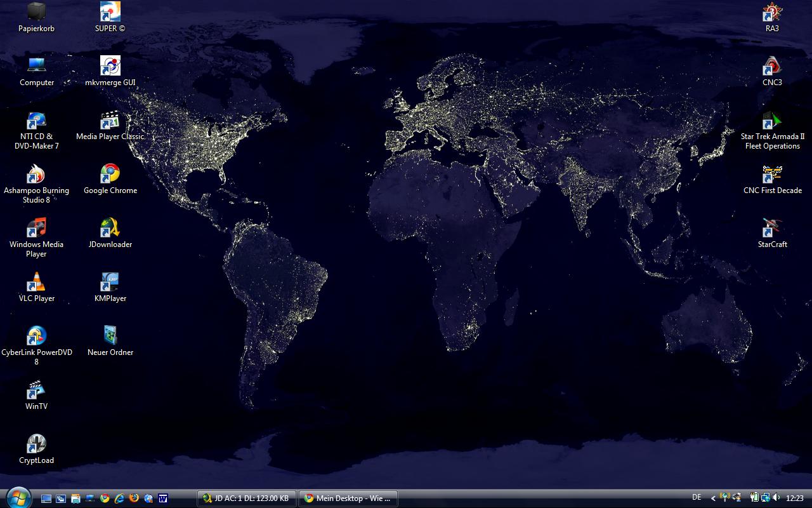Select the Star Trek Armada II icon
Screen dimensions: 812x508
pyautogui.click(x=772, y=121)
